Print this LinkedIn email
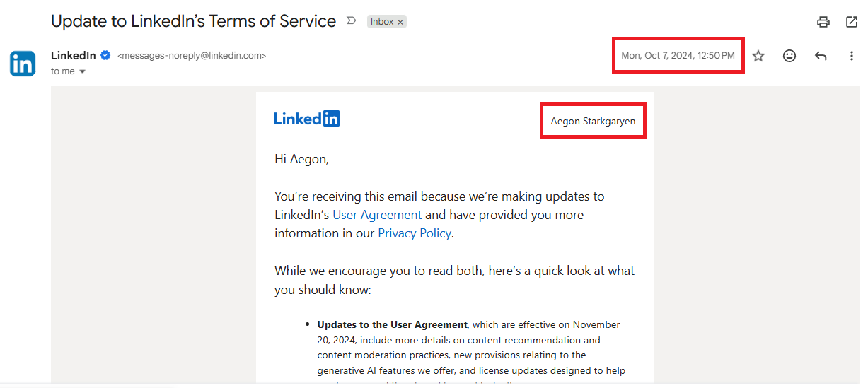This screenshot has width=868, height=388. point(823,22)
